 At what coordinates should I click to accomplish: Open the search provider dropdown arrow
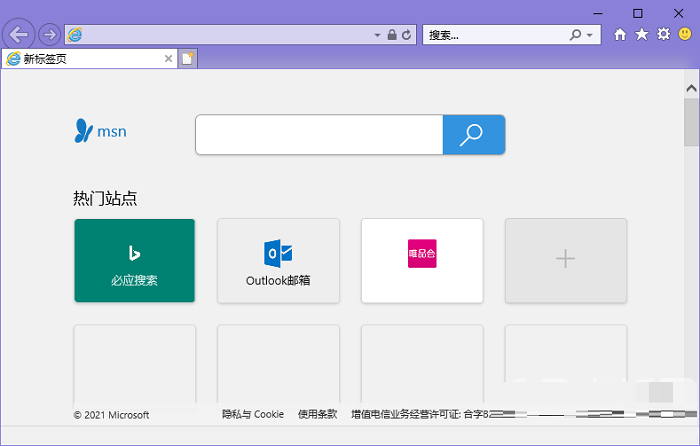point(590,35)
